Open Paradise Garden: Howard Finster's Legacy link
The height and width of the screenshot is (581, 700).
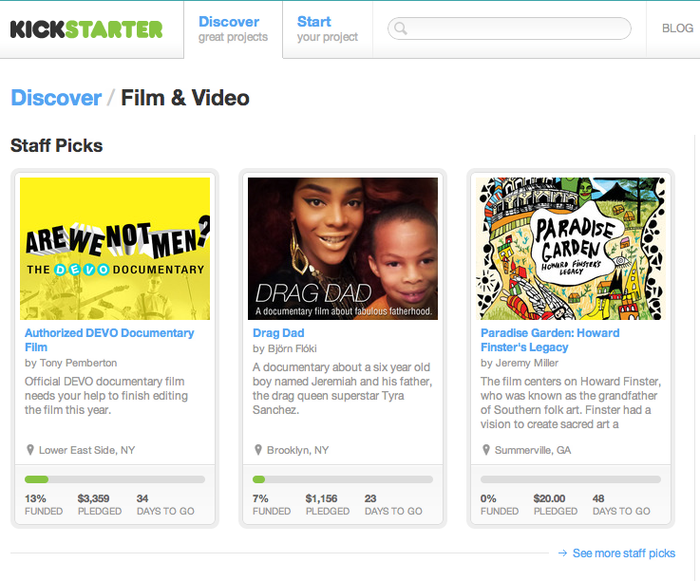click(550, 340)
